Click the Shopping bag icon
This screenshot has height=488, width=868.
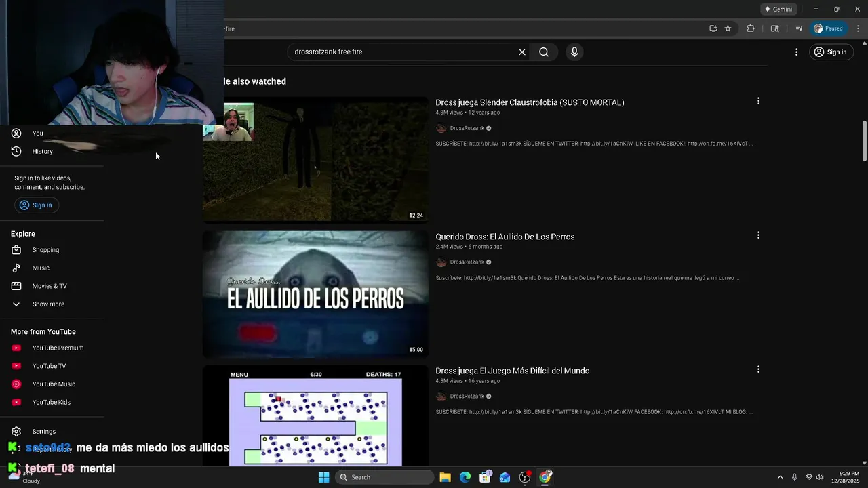pyautogui.click(x=16, y=250)
